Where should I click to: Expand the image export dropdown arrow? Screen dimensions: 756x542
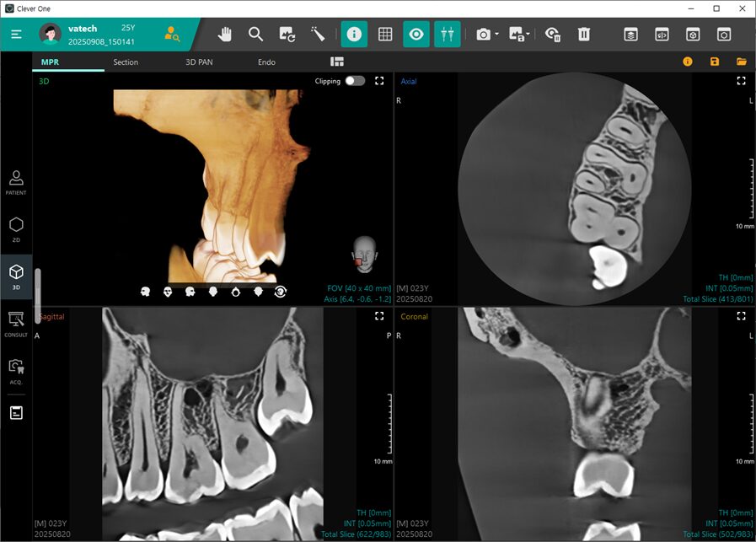(528, 35)
